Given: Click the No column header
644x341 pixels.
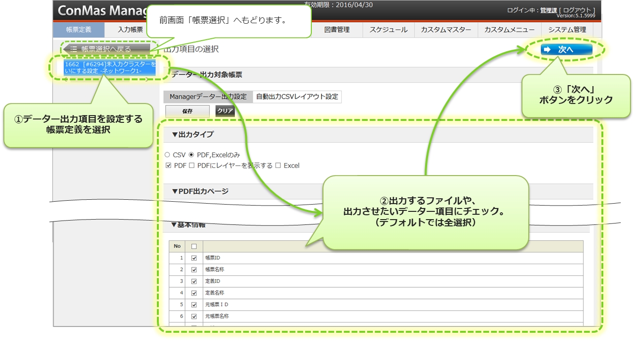Looking at the screenshot, I should point(177,246).
